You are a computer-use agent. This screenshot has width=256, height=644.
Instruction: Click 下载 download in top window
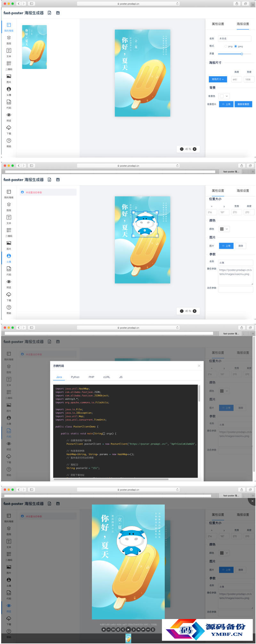point(9,130)
